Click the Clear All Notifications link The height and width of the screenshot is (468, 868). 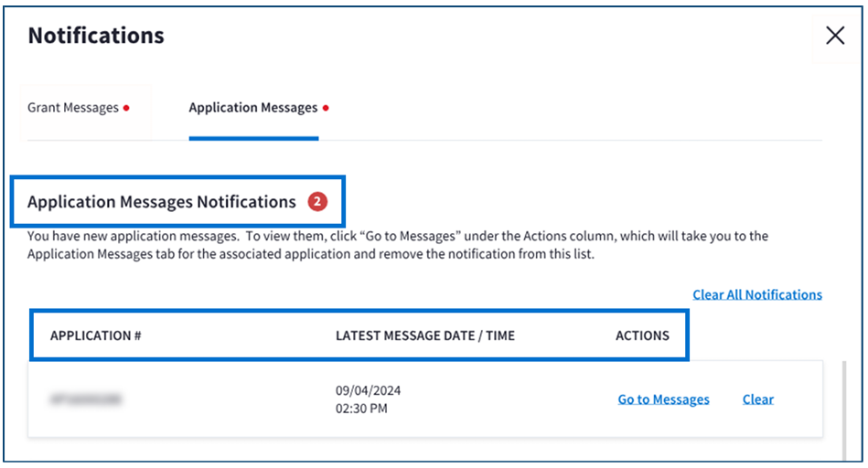point(756,294)
